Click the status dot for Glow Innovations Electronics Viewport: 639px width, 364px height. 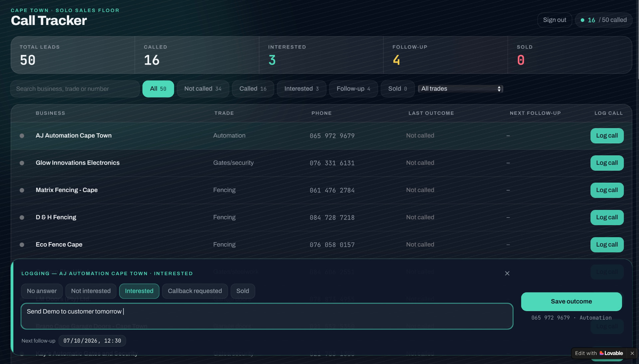point(22,163)
